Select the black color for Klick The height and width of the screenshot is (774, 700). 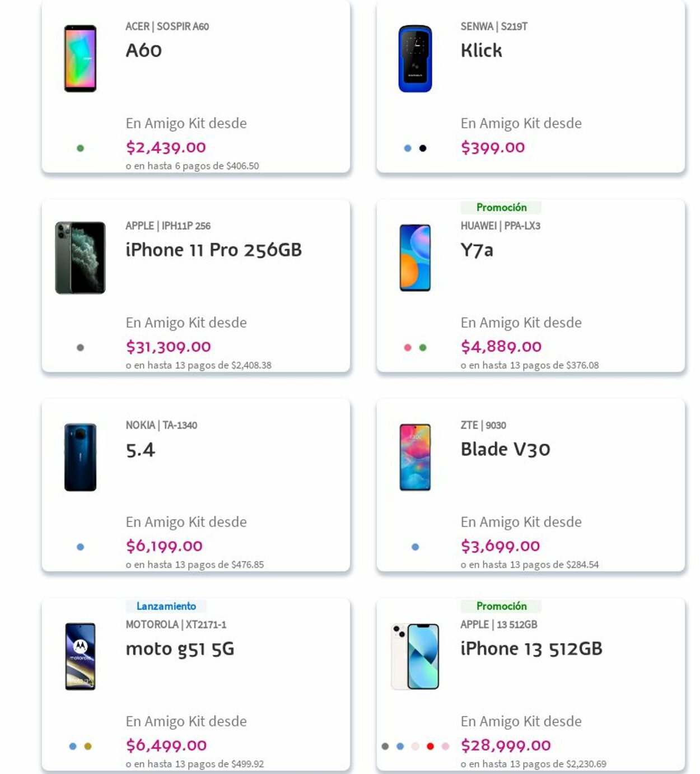pos(423,148)
